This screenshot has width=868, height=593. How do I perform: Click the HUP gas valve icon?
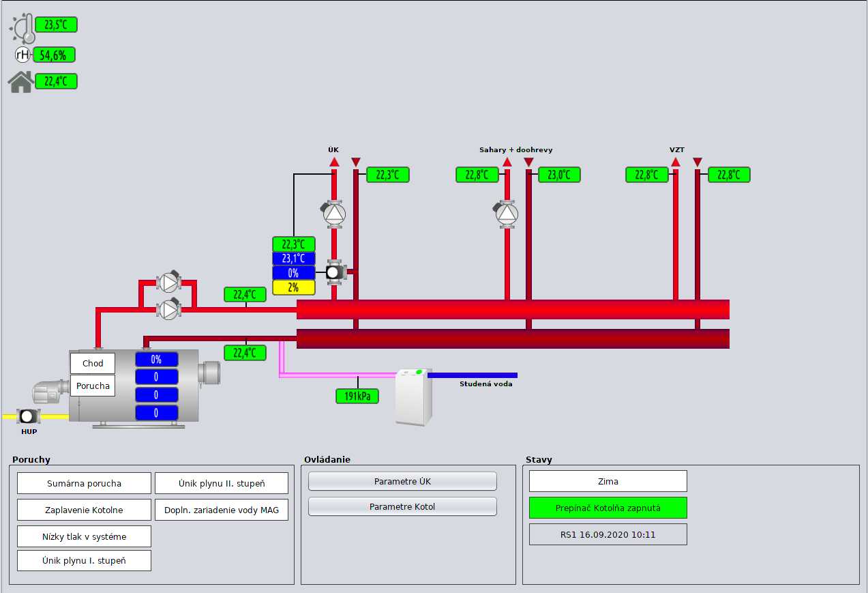27,416
